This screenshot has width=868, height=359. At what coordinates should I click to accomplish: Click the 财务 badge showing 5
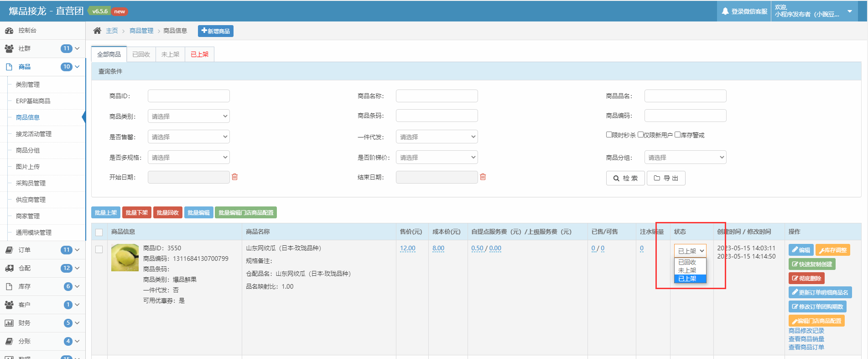pyautogui.click(x=68, y=323)
